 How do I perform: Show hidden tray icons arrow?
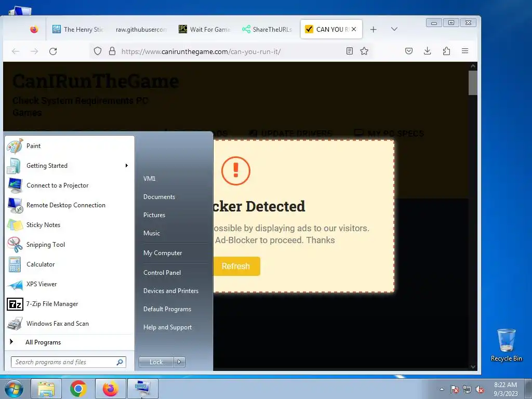(442, 389)
